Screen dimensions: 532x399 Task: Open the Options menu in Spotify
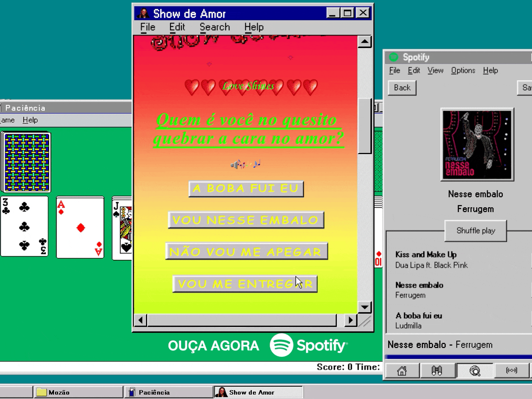[463, 70]
